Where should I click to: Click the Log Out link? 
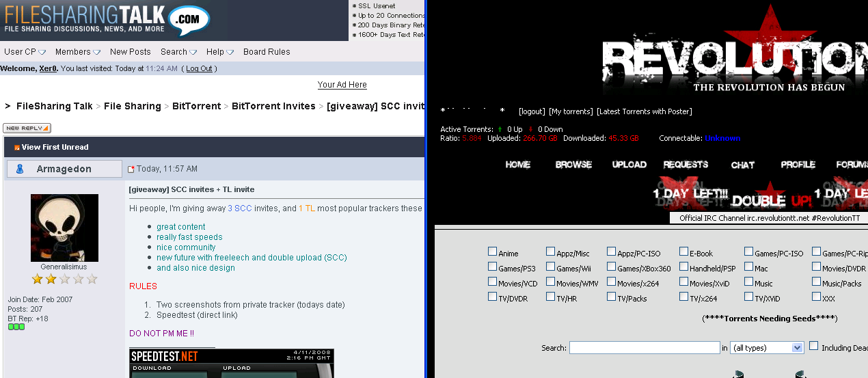click(199, 69)
